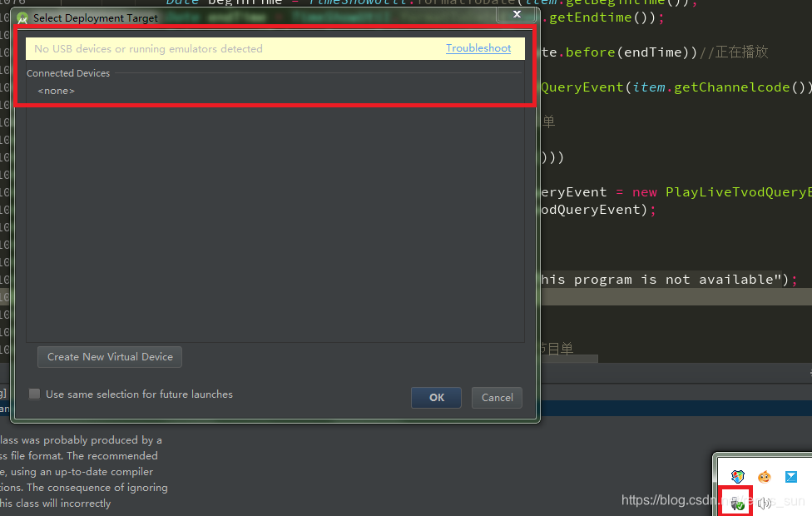Confirm the deployment target with OK

pyautogui.click(x=436, y=397)
